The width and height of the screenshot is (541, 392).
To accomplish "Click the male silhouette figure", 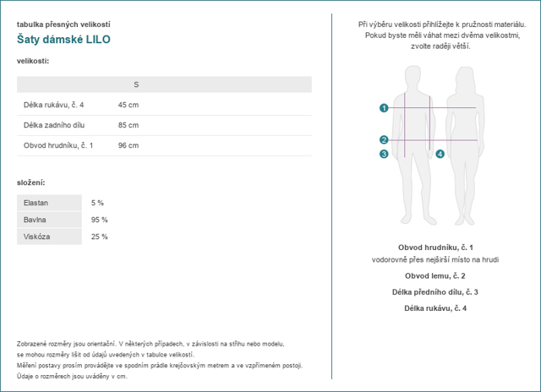I will click(416, 144).
